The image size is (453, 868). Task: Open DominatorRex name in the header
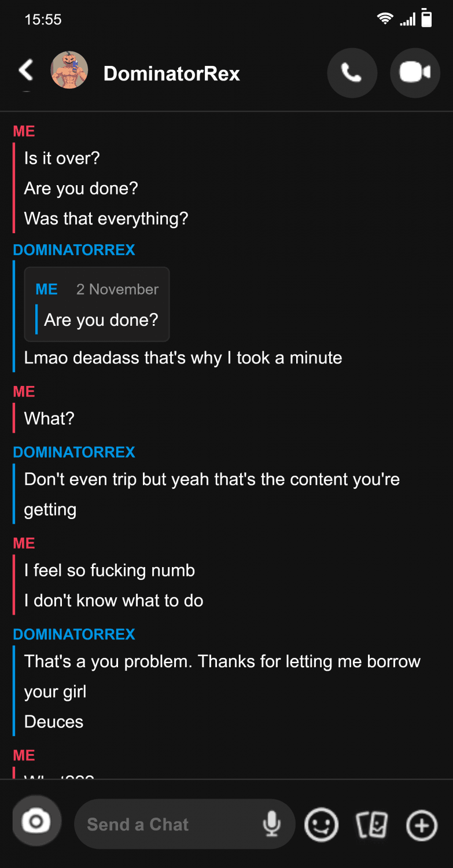pos(171,73)
